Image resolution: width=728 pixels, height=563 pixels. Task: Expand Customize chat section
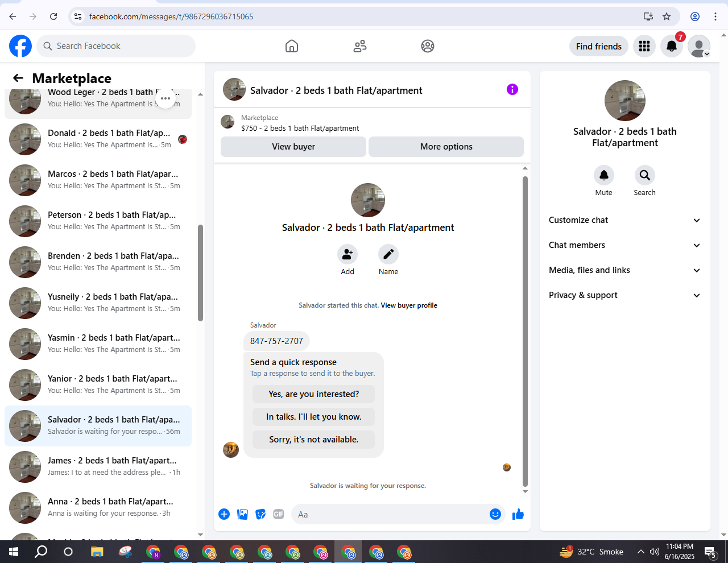(x=625, y=220)
